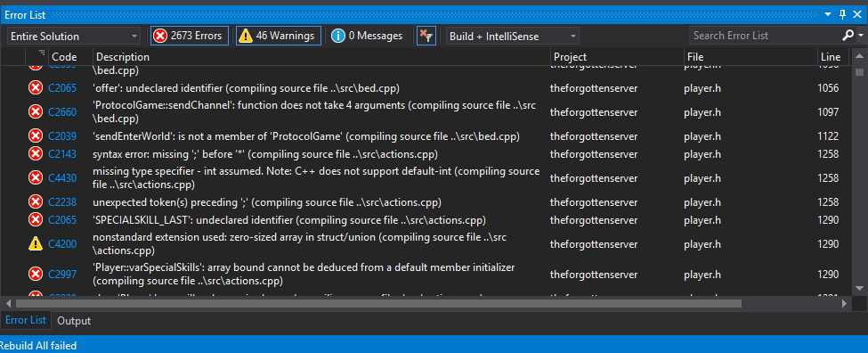Open the Build + IntelliSense source dropdown
This screenshot has width=868, height=353.
[x=513, y=37]
